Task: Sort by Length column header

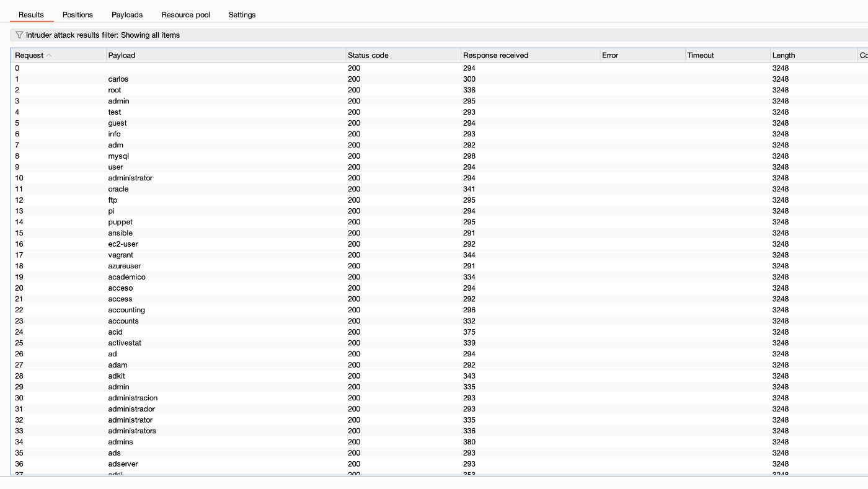Action: 813,55
